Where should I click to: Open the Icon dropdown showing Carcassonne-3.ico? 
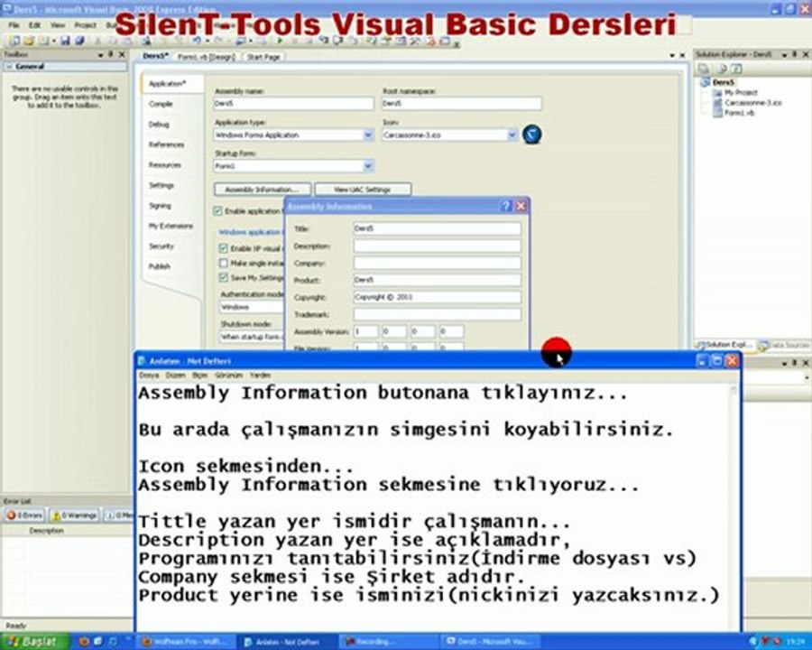tap(512, 135)
